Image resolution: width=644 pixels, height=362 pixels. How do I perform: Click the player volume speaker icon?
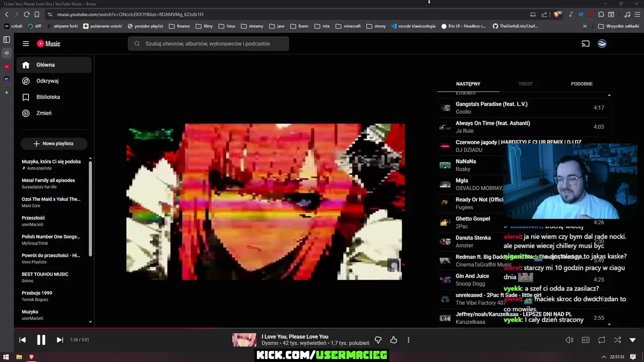pyautogui.click(x=570, y=340)
